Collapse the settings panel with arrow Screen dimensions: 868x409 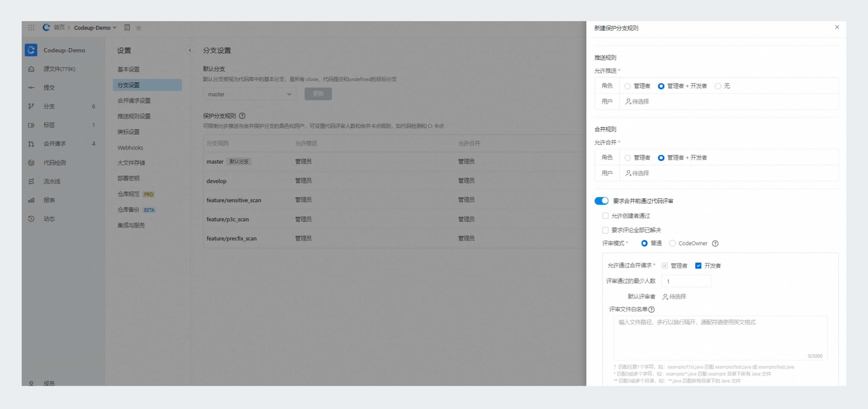pyautogui.click(x=190, y=50)
